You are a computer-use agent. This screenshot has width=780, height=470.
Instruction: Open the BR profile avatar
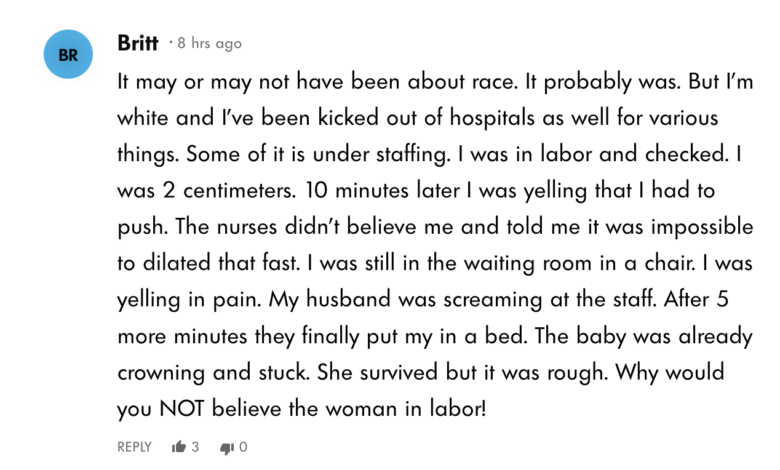click(x=68, y=56)
